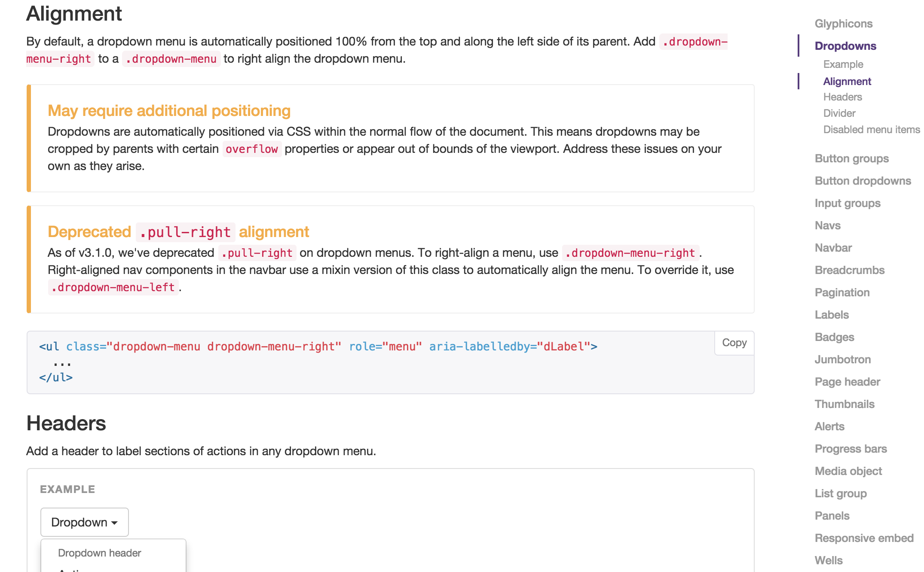Jump to the Wells section
The width and height of the screenshot is (924, 572).
click(x=829, y=560)
